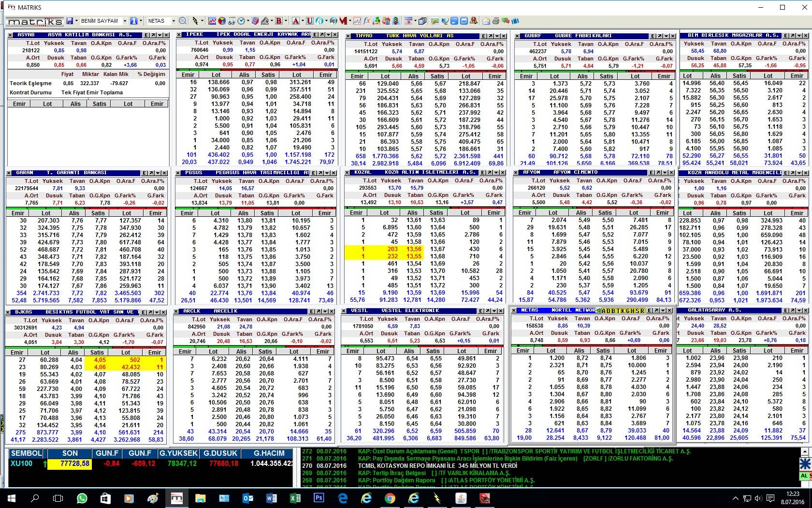Open the BENİM SAYFAM page dropdown

coord(124,21)
